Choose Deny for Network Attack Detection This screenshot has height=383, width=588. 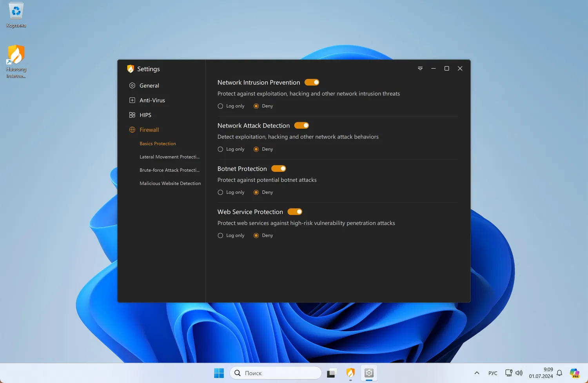[x=263, y=149]
